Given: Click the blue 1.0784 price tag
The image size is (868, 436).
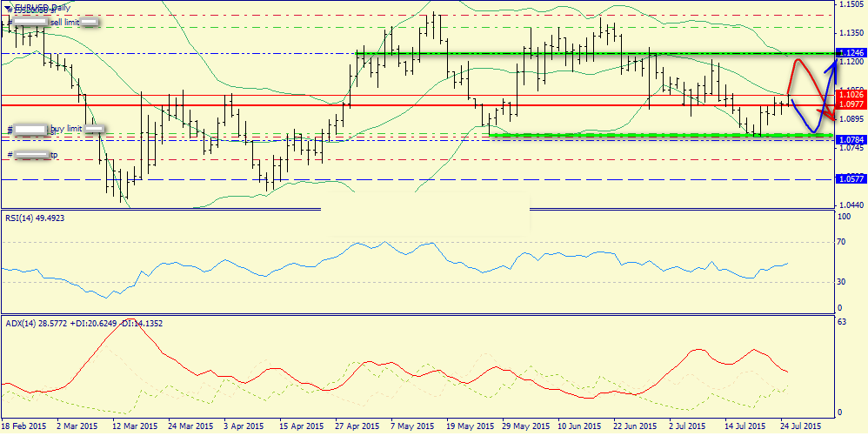Looking at the screenshot, I should 851,139.
